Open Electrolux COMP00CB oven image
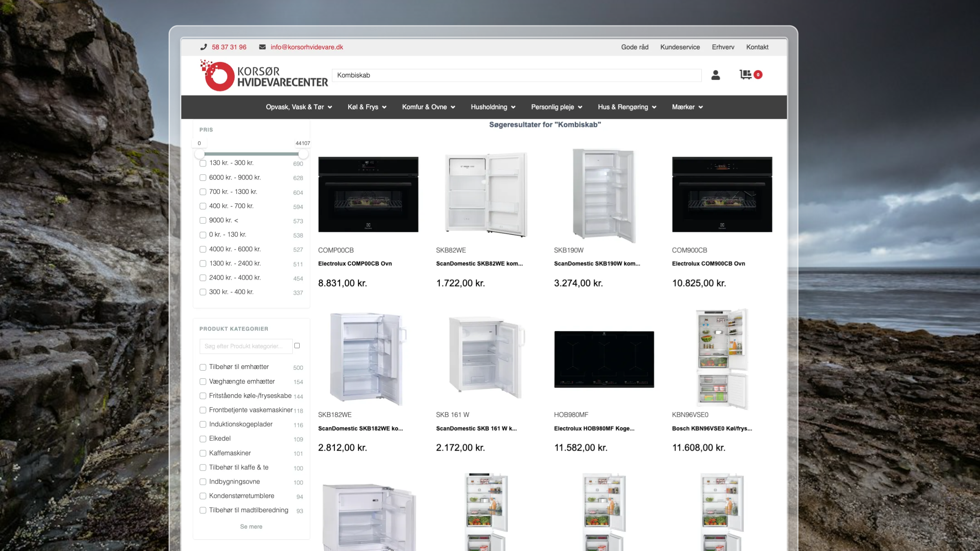 (x=368, y=195)
